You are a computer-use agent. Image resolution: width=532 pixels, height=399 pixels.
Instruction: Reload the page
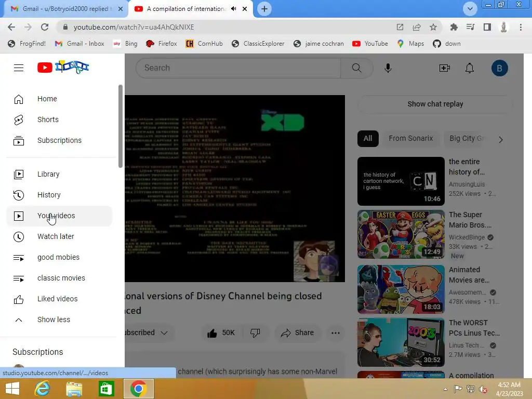tap(45, 27)
